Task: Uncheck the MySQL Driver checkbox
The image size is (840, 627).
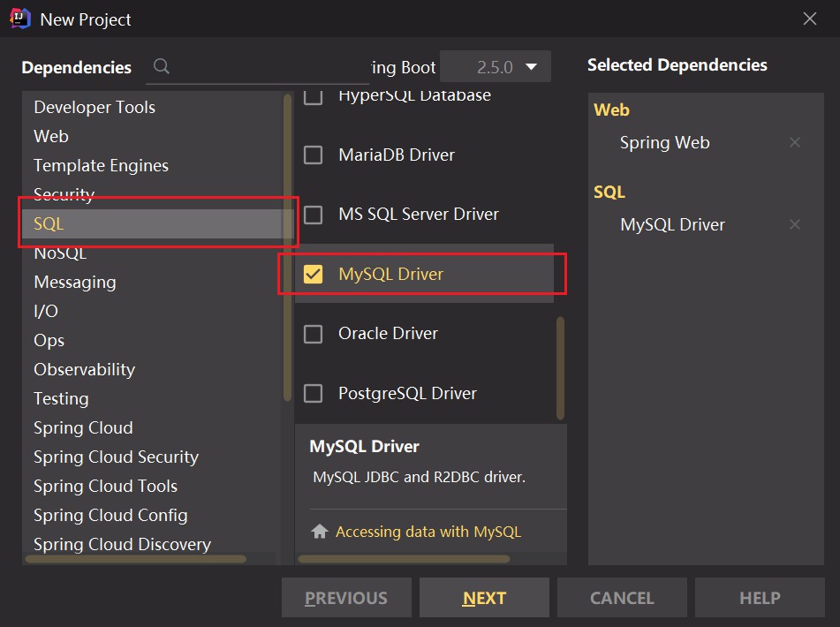Action: tap(313, 274)
